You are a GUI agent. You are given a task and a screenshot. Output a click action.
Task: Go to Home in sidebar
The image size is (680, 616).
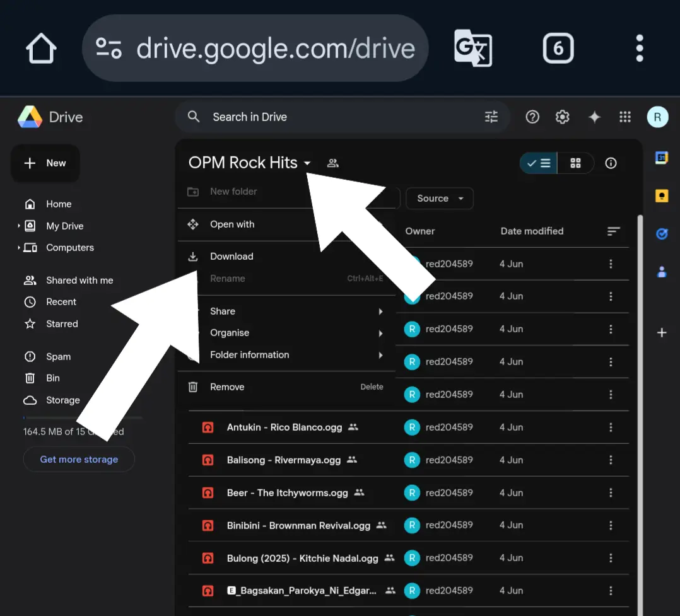tap(59, 204)
